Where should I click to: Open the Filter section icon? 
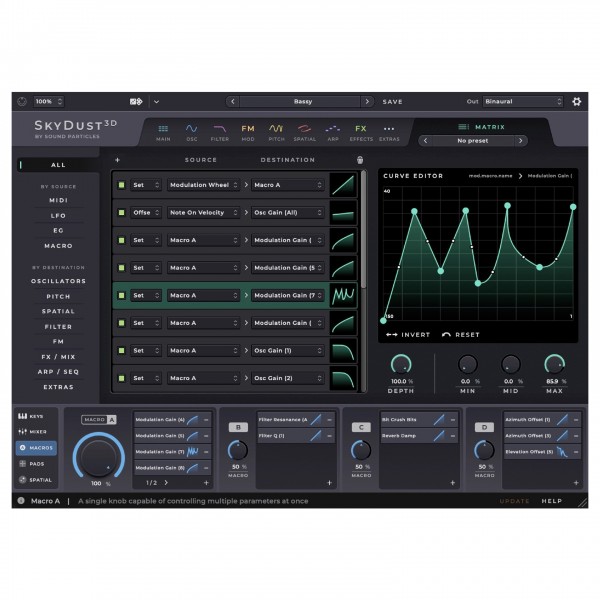(x=220, y=132)
